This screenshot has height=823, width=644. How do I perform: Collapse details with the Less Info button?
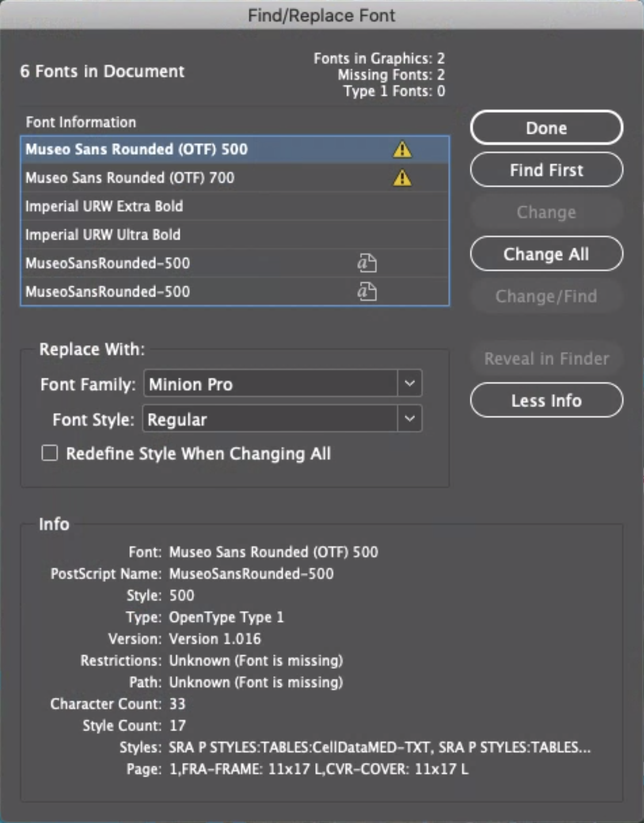tap(546, 401)
